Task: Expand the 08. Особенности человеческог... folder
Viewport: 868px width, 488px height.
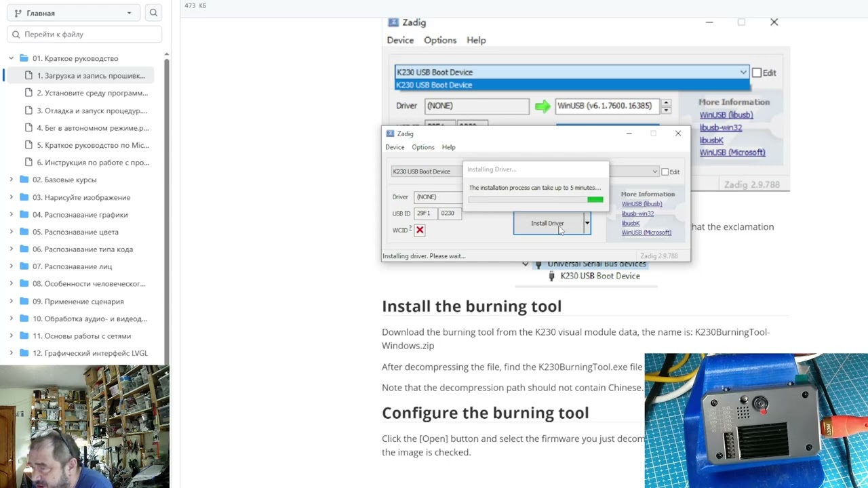Action: (x=11, y=283)
